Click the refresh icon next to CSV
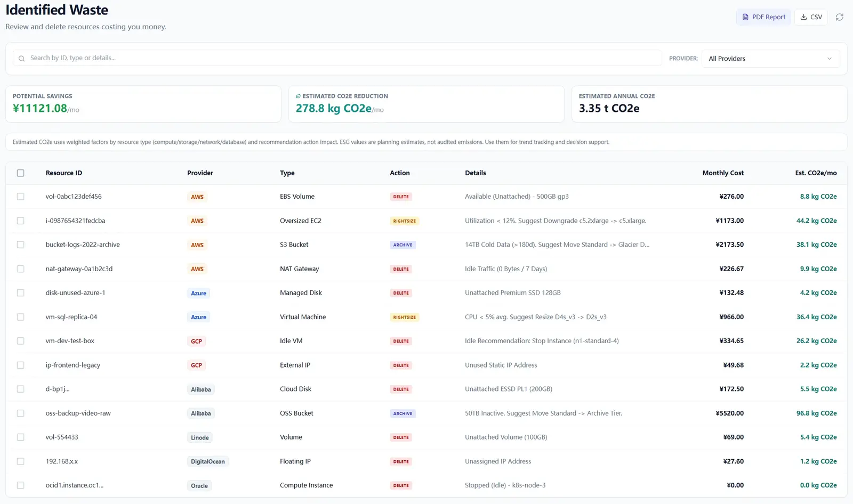The width and height of the screenshot is (853, 504). pos(839,17)
